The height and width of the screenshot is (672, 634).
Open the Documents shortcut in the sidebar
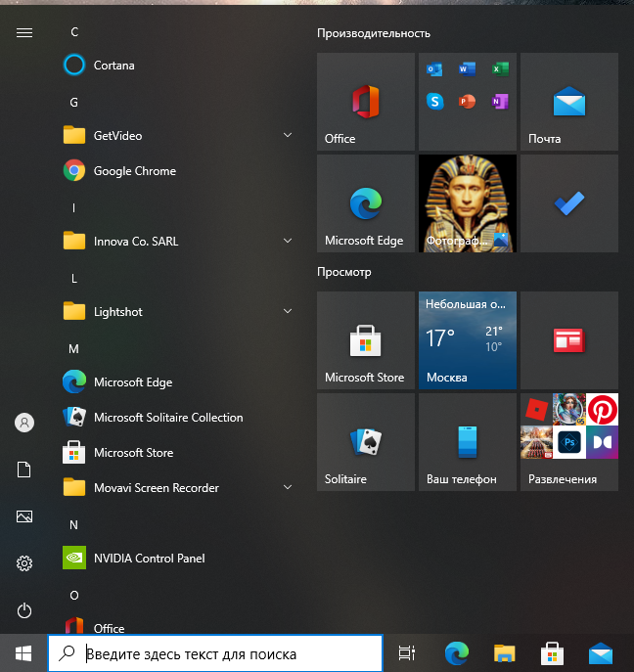click(x=24, y=470)
